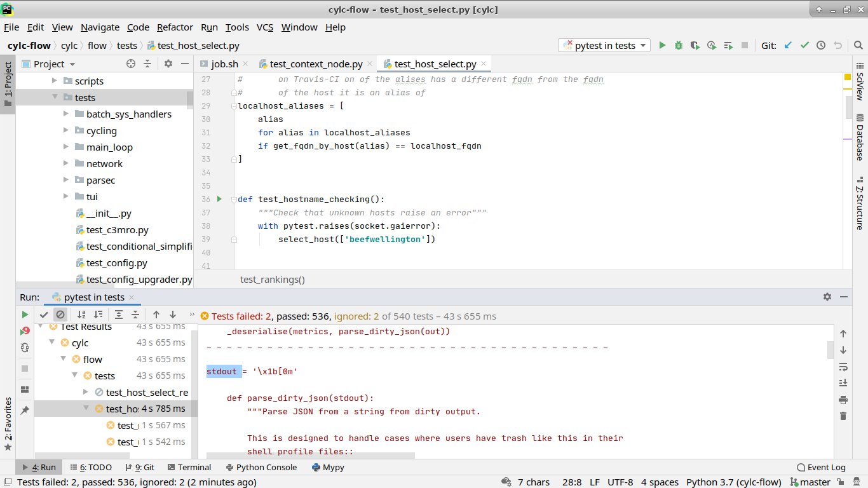Click UTF-8 encoding in status bar
868x488 pixels.
(620, 482)
